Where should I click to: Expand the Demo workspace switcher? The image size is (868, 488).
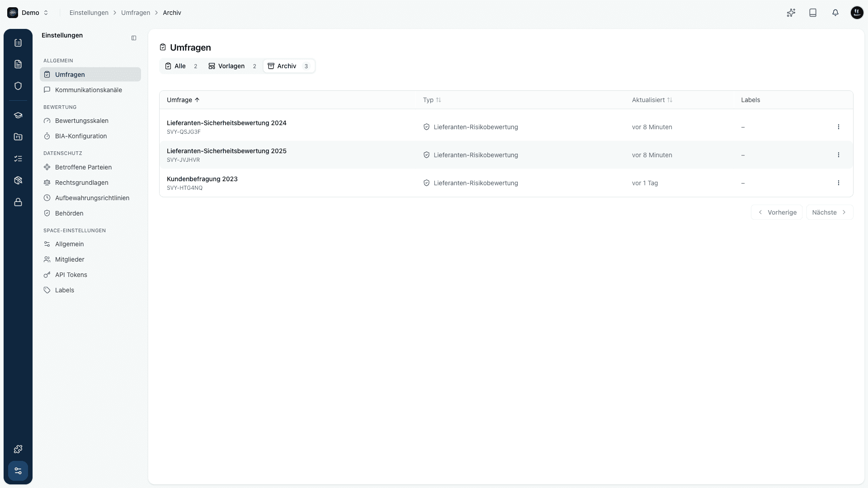pyautogui.click(x=28, y=13)
